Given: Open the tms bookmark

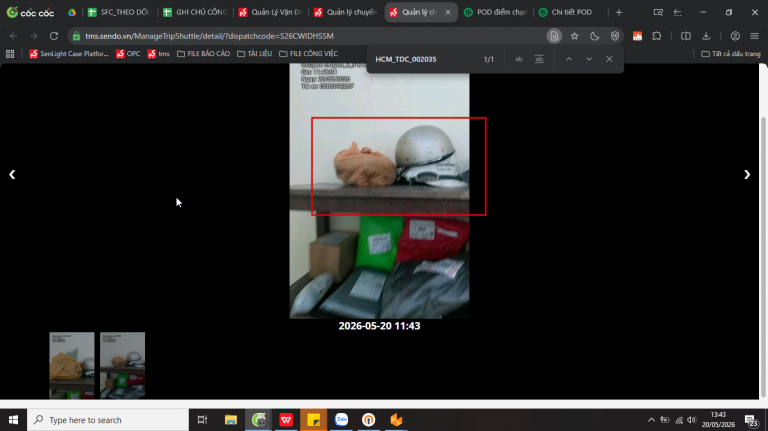Looking at the screenshot, I should [x=159, y=54].
